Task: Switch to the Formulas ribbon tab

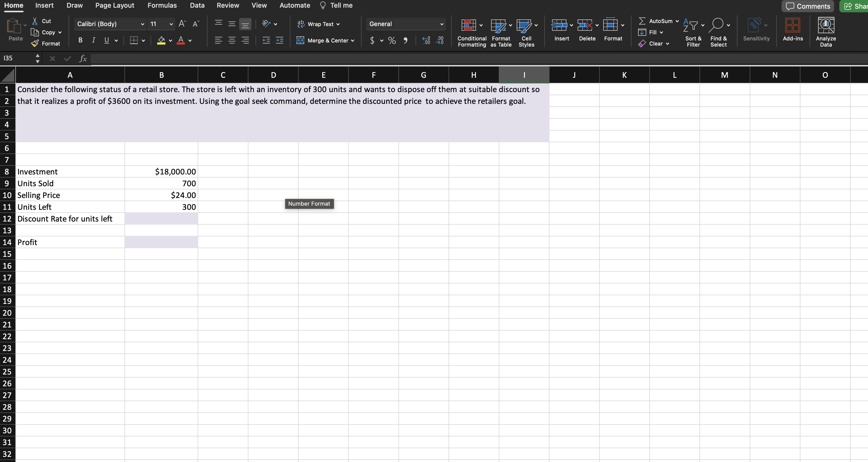Action: (x=162, y=5)
